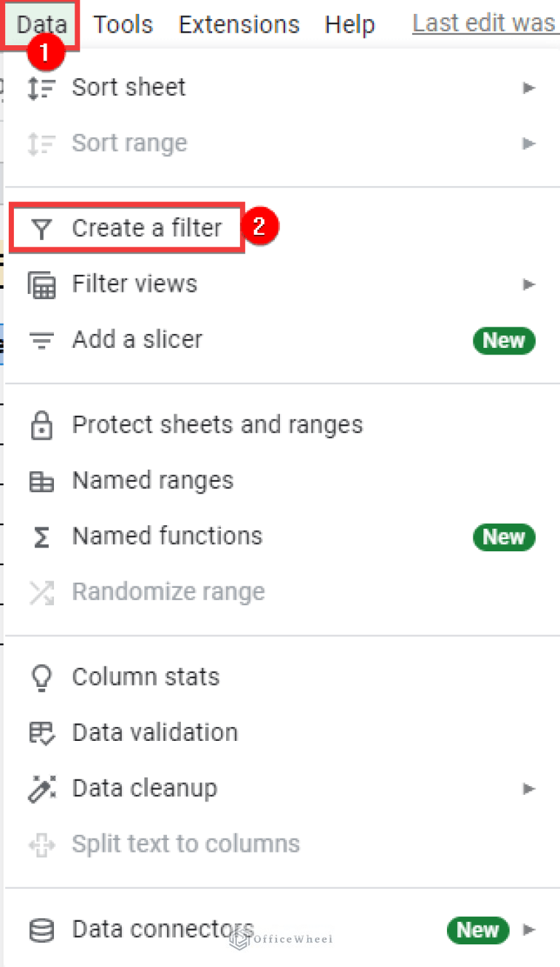The width and height of the screenshot is (560, 967).
Task: Click the Data cleanup wand icon
Action: coord(42,788)
